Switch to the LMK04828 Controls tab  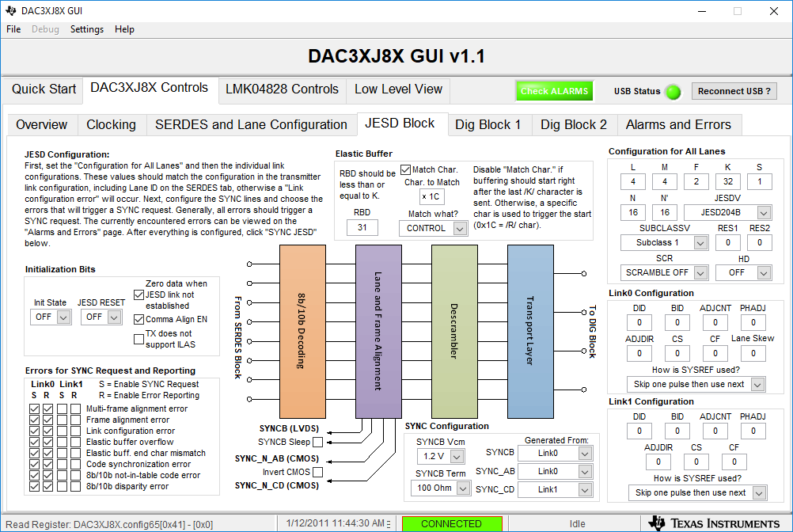282,89
